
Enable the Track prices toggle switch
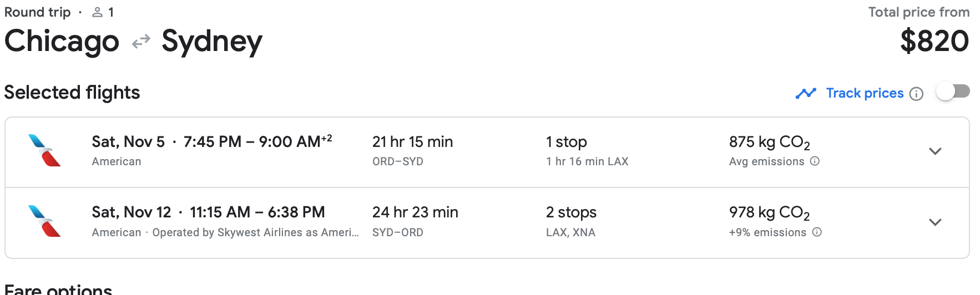pyautogui.click(x=953, y=91)
